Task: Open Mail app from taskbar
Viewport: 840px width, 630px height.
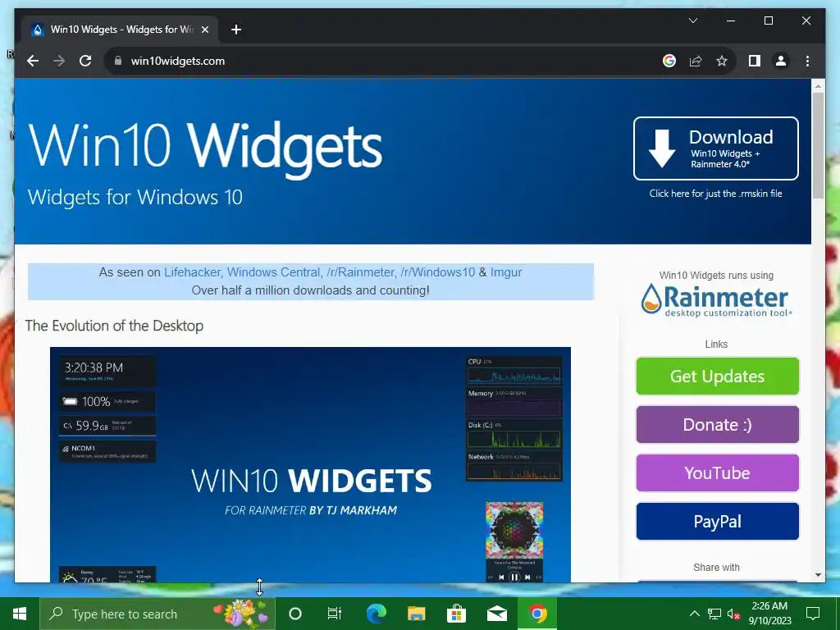Action: pos(497,614)
